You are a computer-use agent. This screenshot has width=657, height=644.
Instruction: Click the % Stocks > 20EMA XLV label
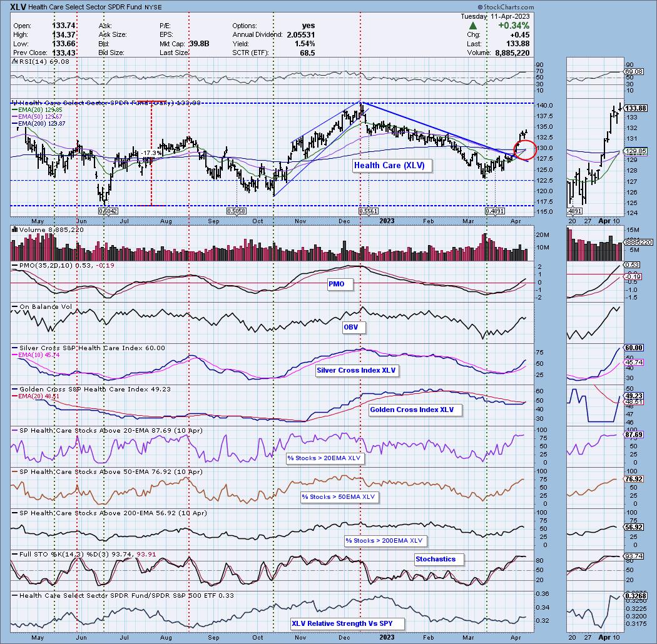tap(324, 458)
